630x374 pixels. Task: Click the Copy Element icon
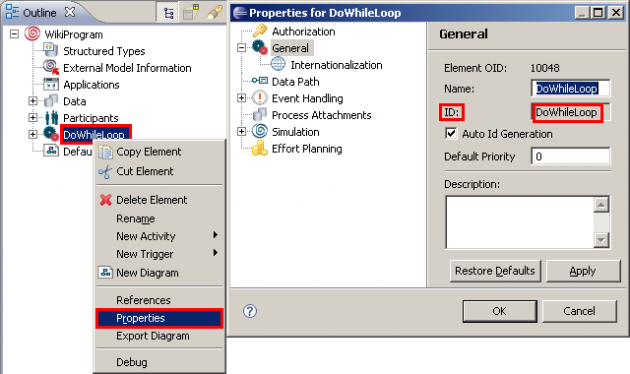106,152
